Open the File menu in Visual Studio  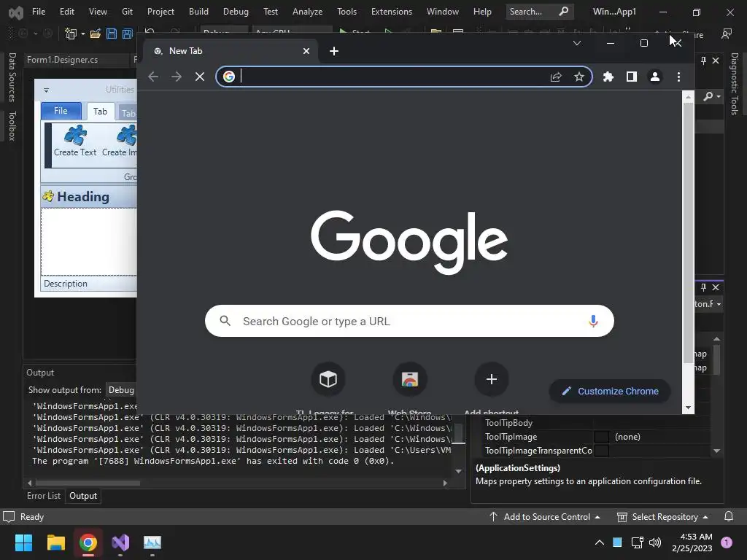(39, 12)
